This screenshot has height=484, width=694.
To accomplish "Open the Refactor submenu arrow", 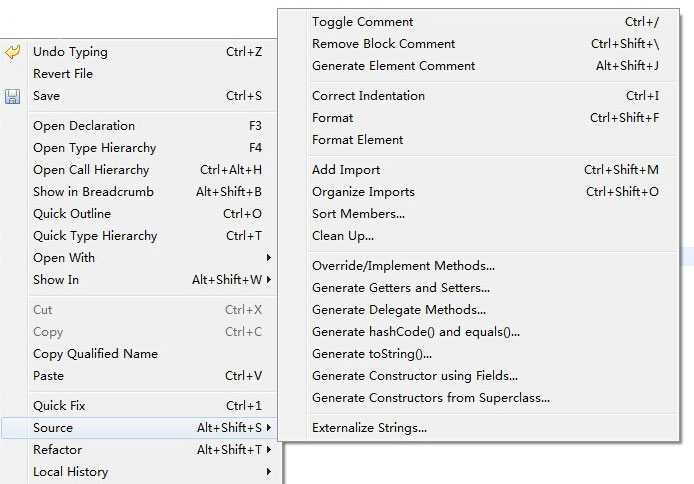I will click(269, 449).
